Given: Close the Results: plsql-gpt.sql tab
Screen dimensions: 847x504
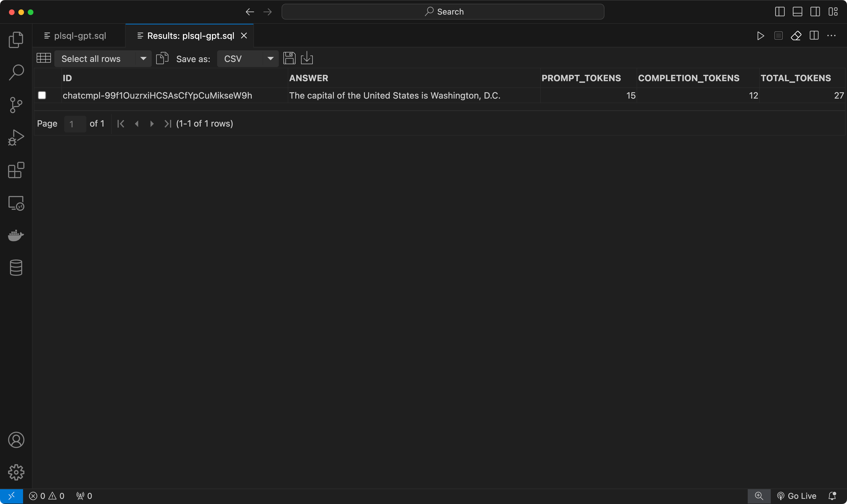Looking at the screenshot, I should click(244, 36).
